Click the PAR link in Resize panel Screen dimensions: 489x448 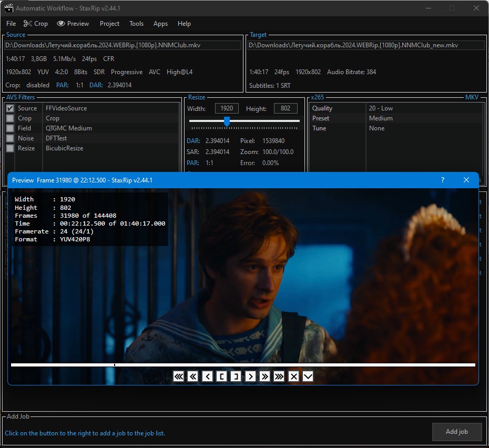[193, 163]
